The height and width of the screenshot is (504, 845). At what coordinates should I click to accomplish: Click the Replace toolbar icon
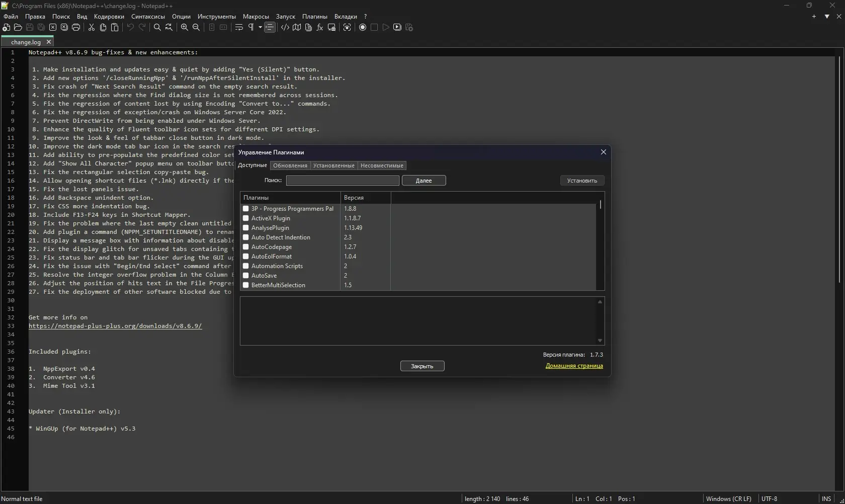point(169,28)
